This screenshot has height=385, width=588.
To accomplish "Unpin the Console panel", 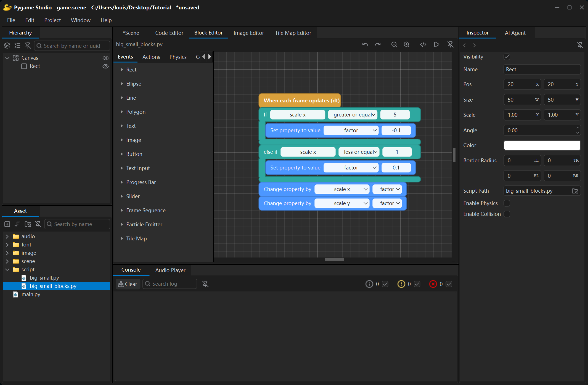I will [205, 284].
